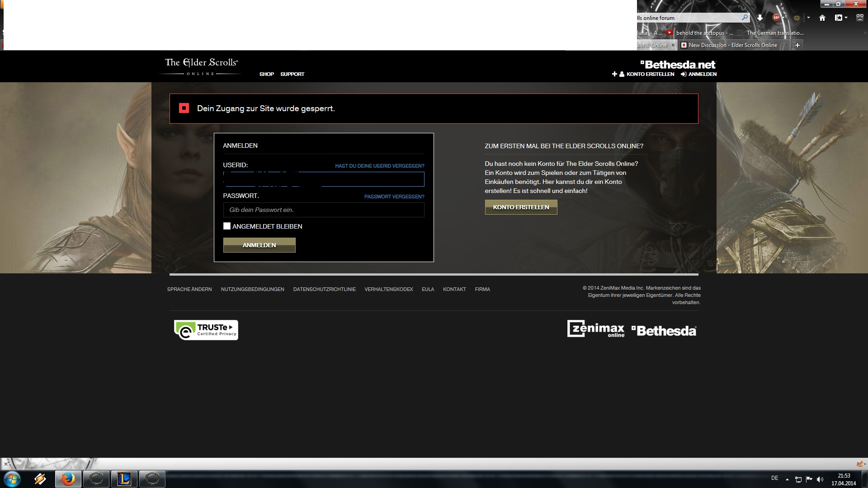The image size is (868, 488).
Task: Click the search magnifier icon
Action: click(745, 18)
